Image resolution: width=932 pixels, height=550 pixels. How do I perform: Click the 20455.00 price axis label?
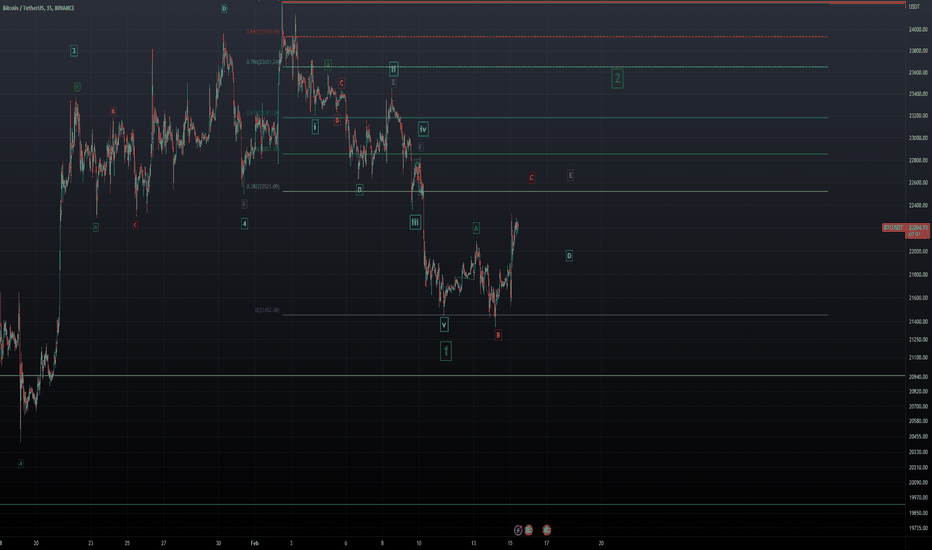click(x=918, y=436)
